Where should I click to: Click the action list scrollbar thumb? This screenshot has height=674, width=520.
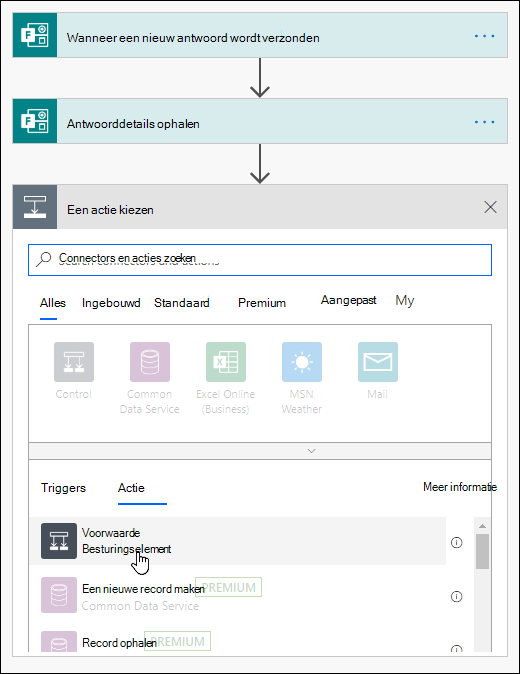pyautogui.click(x=483, y=551)
